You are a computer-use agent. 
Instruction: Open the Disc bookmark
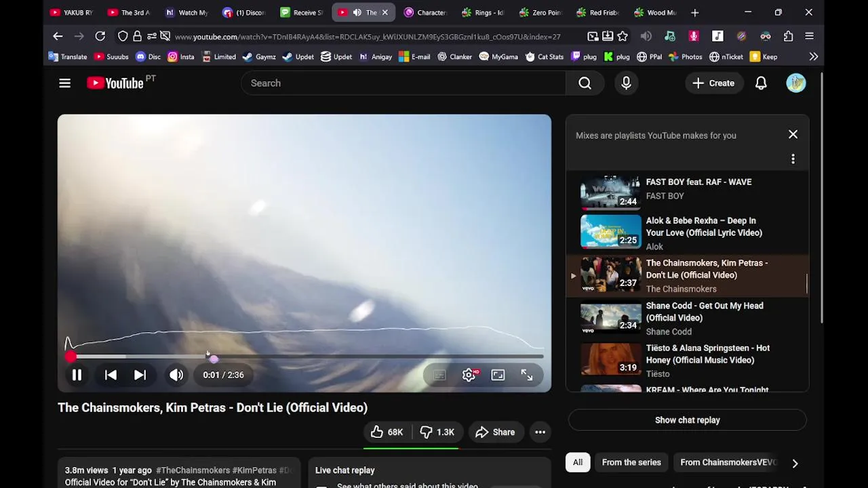149,57
